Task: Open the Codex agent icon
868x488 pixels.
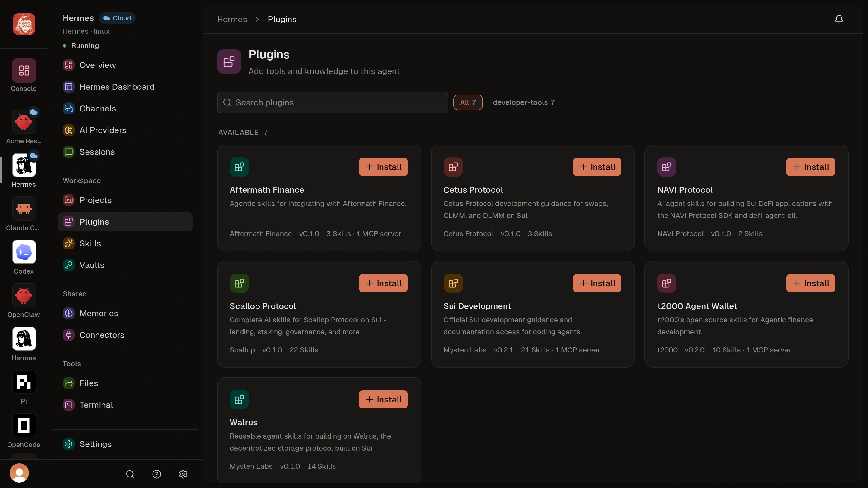Action: tap(24, 252)
